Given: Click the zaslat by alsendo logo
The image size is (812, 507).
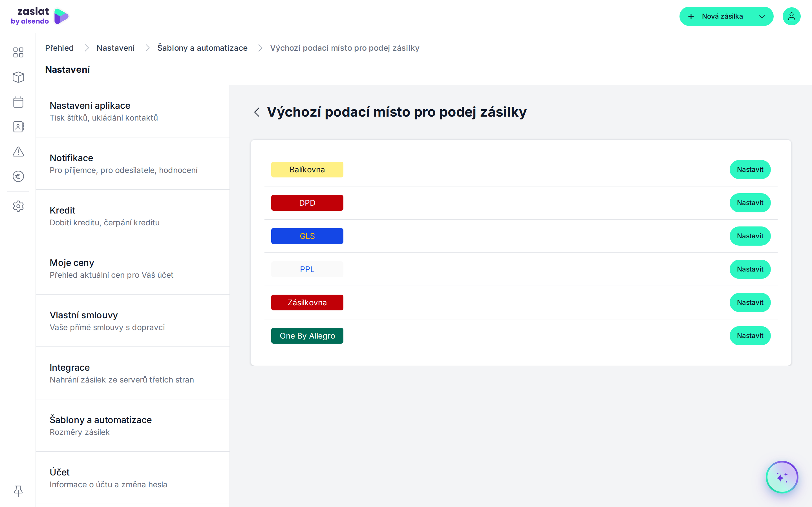Looking at the screenshot, I should 40,16.
